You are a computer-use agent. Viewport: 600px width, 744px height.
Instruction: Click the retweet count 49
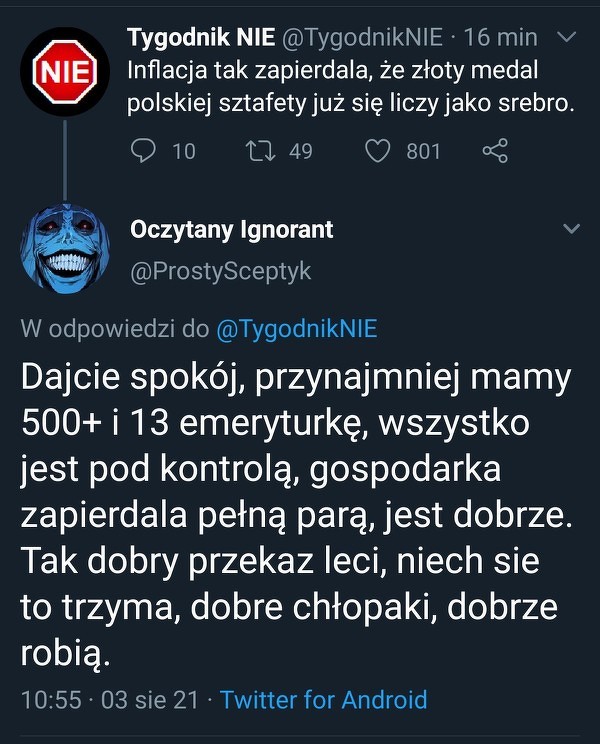pos(300,151)
